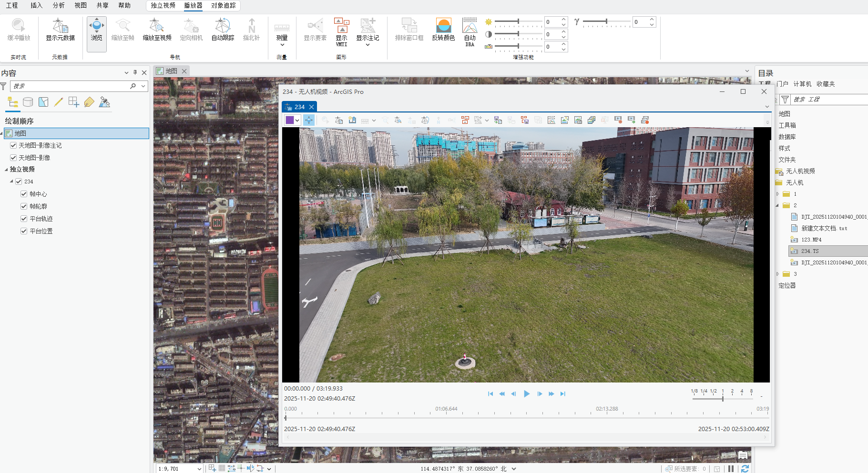Click the purple color swatch in player toolbar

click(x=289, y=120)
